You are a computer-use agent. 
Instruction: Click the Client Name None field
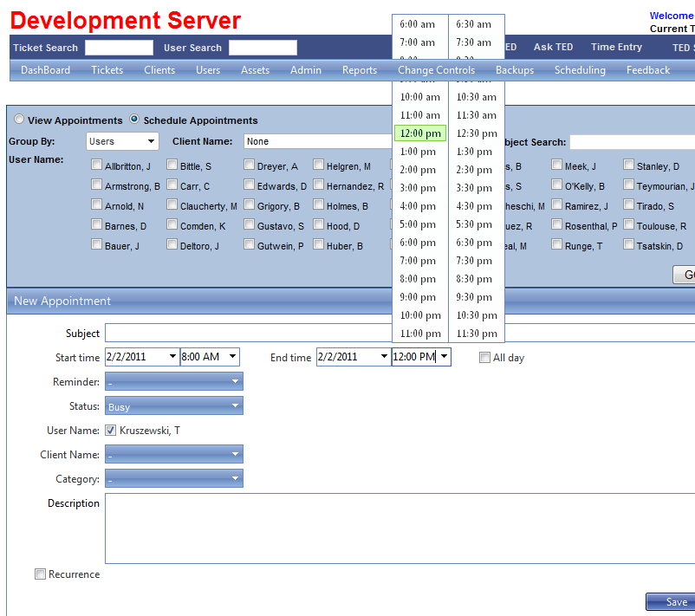(x=317, y=141)
